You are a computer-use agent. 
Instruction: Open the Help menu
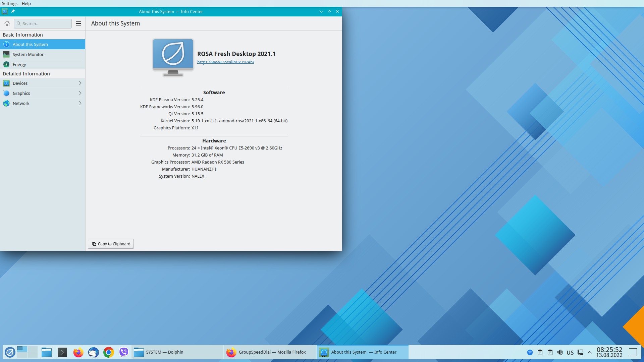(x=26, y=3)
